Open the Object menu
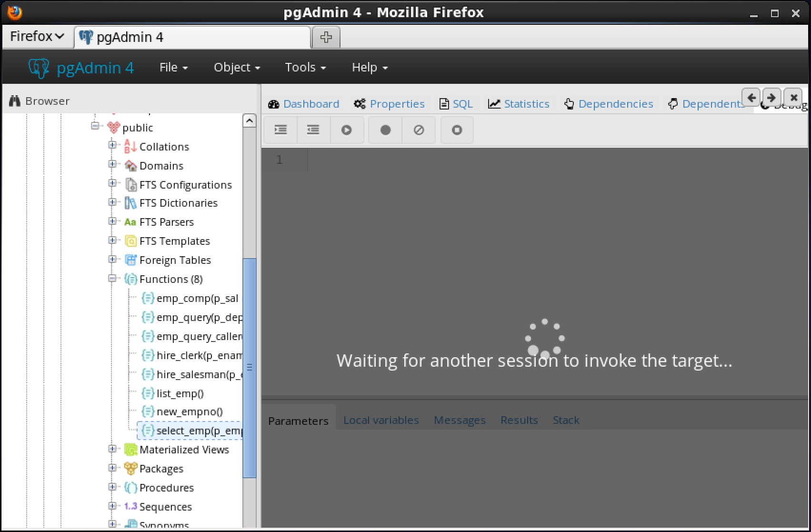 (x=237, y=68)
